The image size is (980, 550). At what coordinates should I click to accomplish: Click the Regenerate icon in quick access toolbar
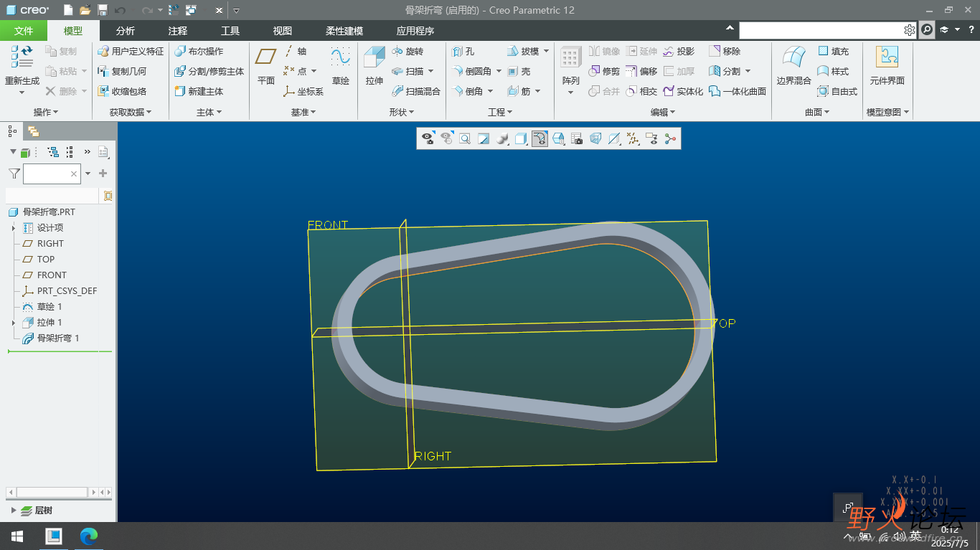174,10
